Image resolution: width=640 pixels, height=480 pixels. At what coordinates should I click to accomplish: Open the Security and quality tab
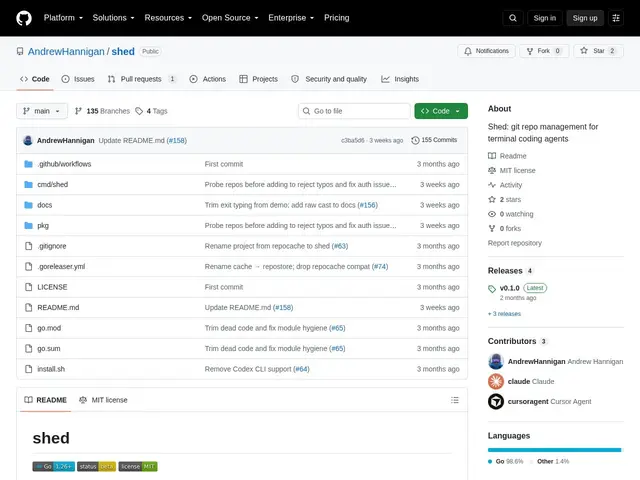click(329, 79)
